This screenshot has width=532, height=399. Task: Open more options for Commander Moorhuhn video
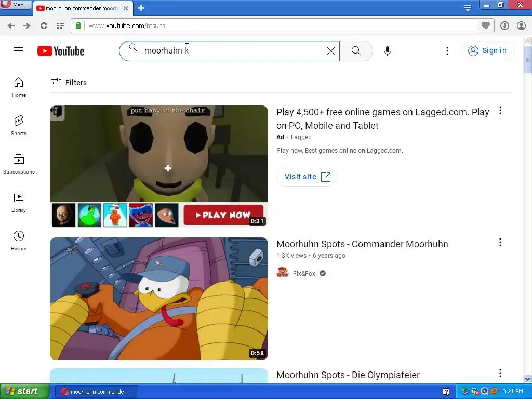[500, 242]
